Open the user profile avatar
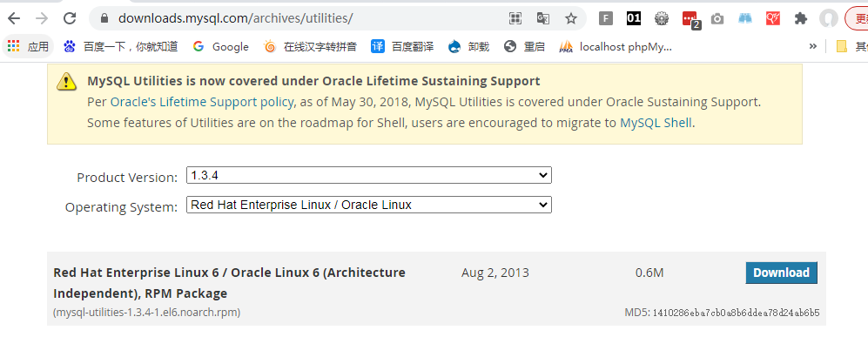868x337 pixels. pos(829,18)
